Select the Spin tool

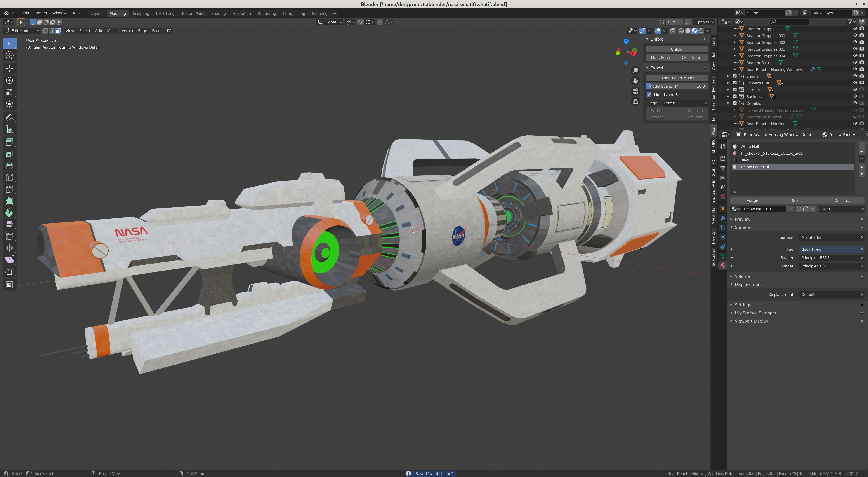coord(9,213)
